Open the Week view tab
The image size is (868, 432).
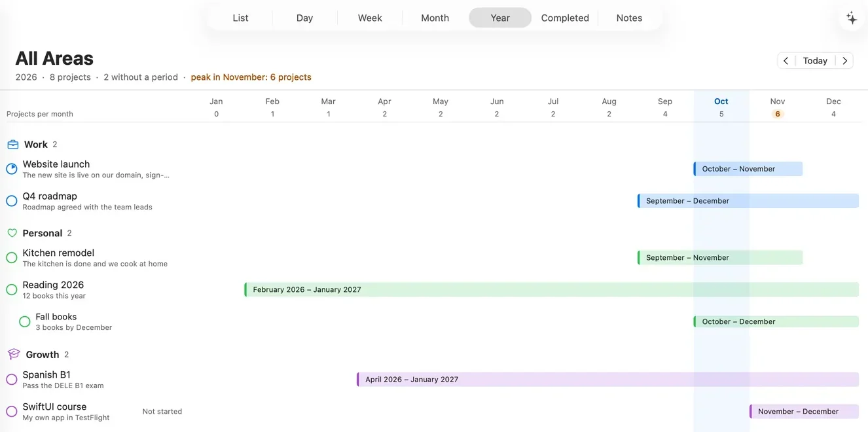370,18
